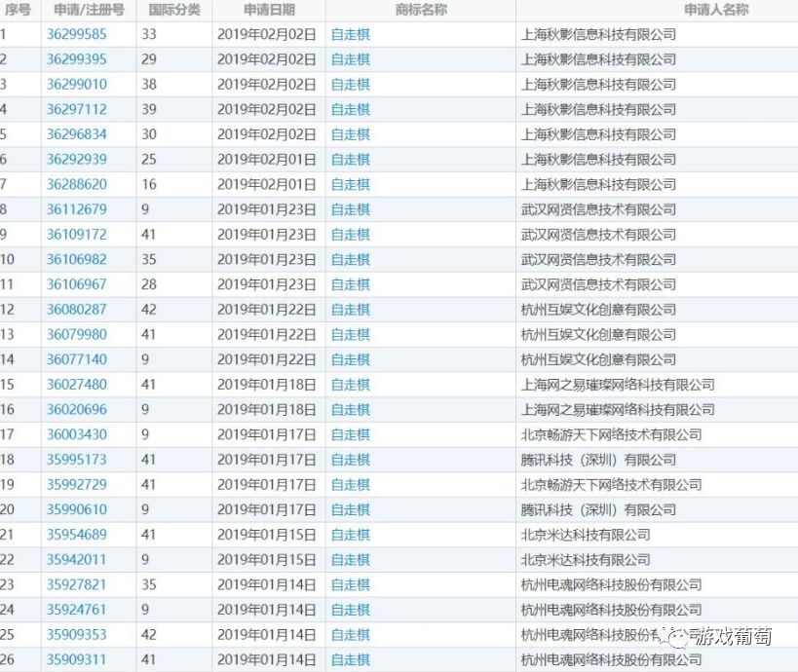The width and height of the screenshot is (798, 672).
Task: Click the 申请/注册号 column header
Action: pyautogui.click(x=89, y=10)
